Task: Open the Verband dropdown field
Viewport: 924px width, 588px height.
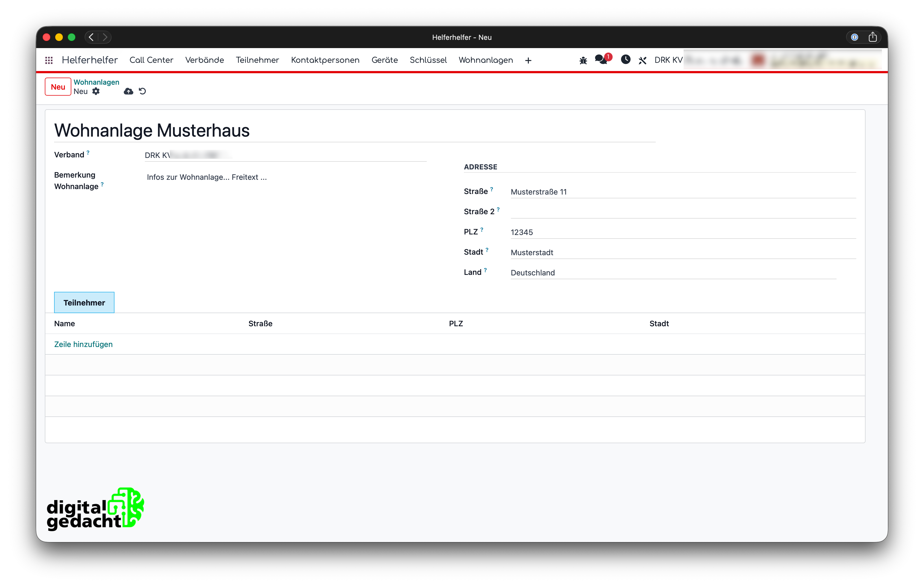Action: (x=286, y=155)
